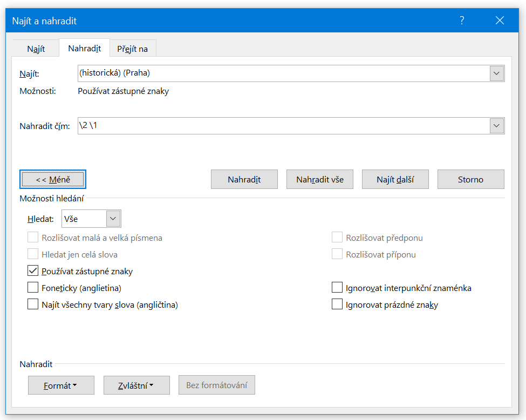Open the Přejít na tab
Screen dimensions: 526x420
tap(132, 49)
